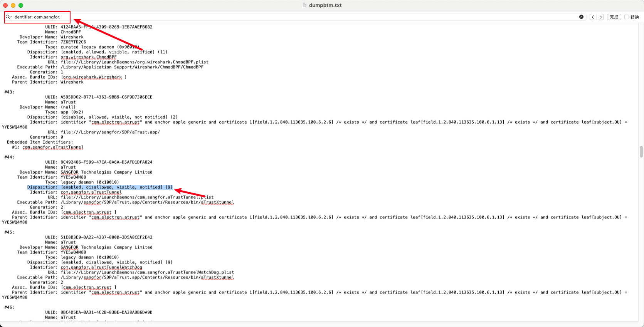Screen dimensions: 644x327
Task: Minimize the window with the yellow button
Action: (13, 5)
